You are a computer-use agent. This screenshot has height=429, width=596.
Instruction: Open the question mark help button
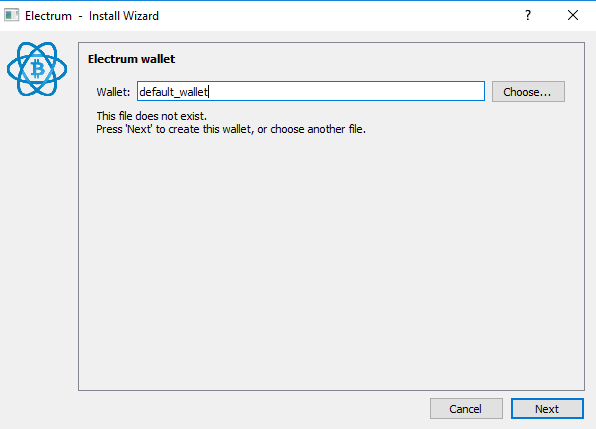pos(528,16)
